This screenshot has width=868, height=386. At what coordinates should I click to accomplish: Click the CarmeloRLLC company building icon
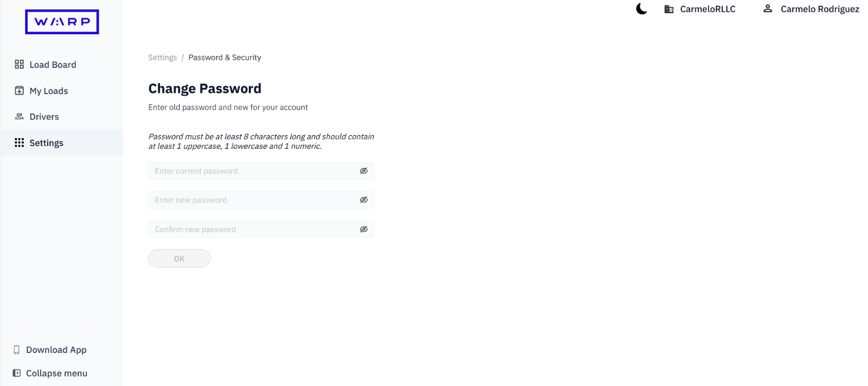(669, 9)
